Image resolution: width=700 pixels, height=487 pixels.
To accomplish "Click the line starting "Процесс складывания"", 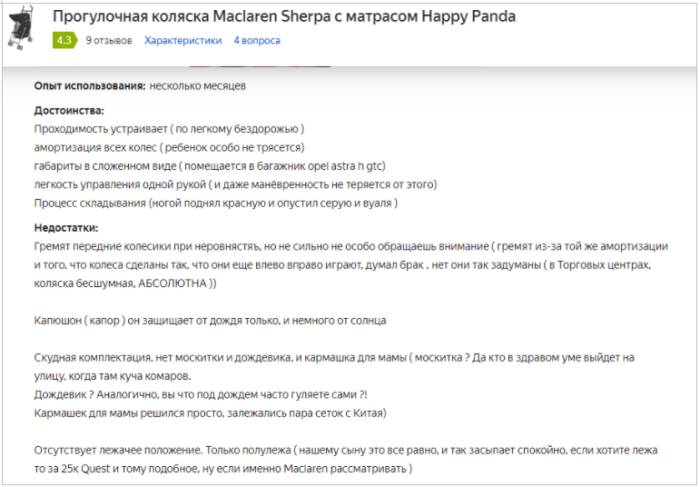I will click(217, 203).
